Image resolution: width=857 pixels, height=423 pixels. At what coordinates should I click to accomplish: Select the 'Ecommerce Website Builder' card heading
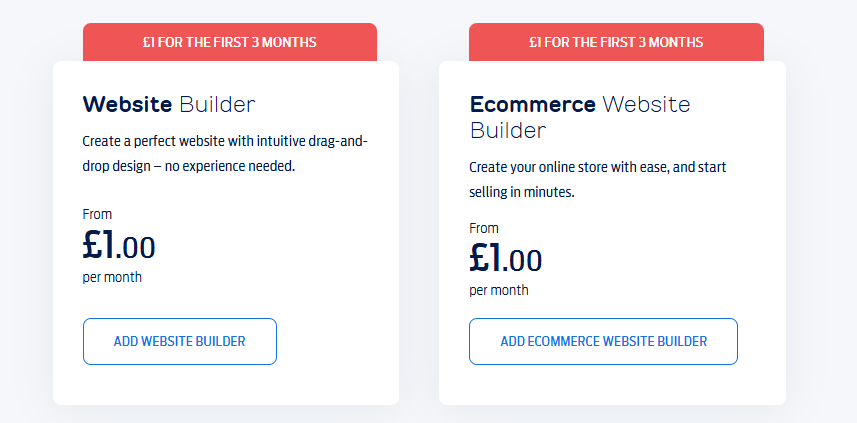(580, 116)
